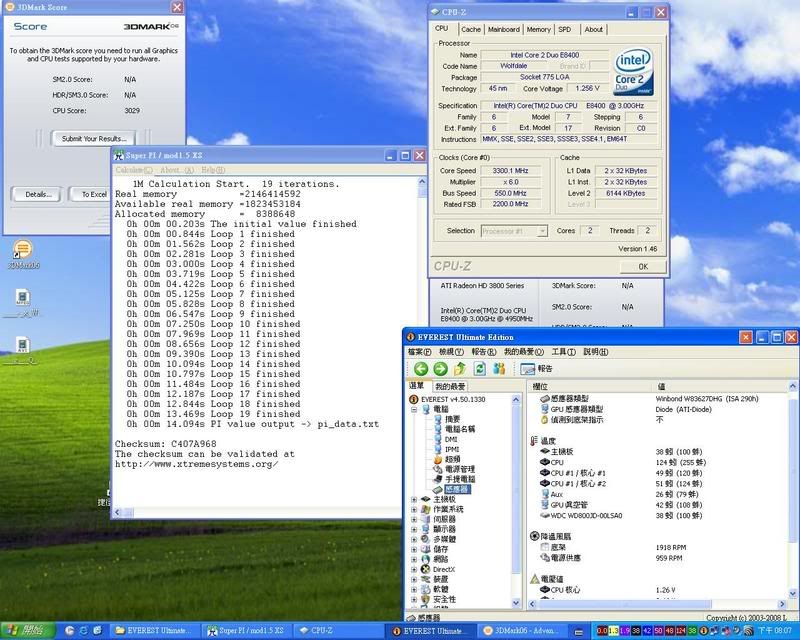Open the About tab in CPU-Z
Image resolution: width=800 pixels, height=640 pixels.
[593, 30]
